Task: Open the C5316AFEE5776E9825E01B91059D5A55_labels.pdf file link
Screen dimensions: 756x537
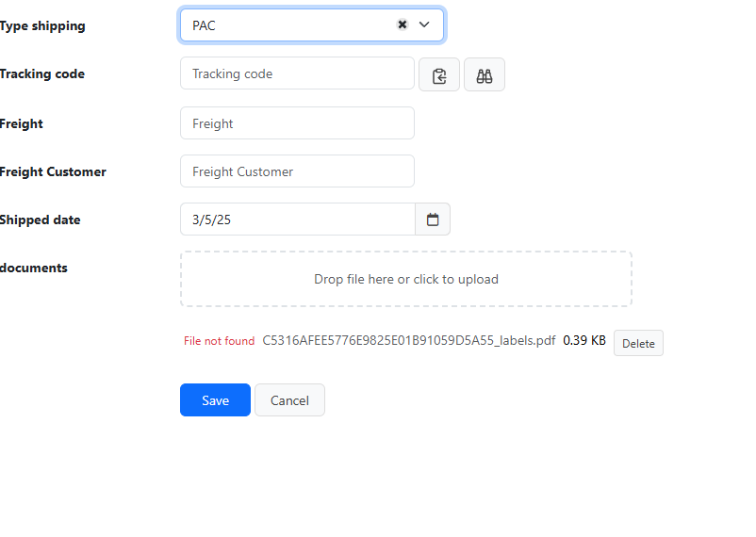Action: click(409, 341)
